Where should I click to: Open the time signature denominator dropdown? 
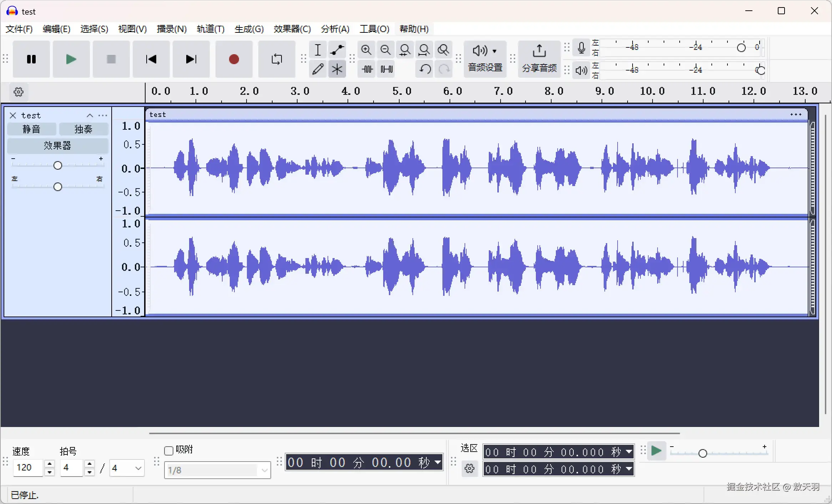click(x=138, y=468)
